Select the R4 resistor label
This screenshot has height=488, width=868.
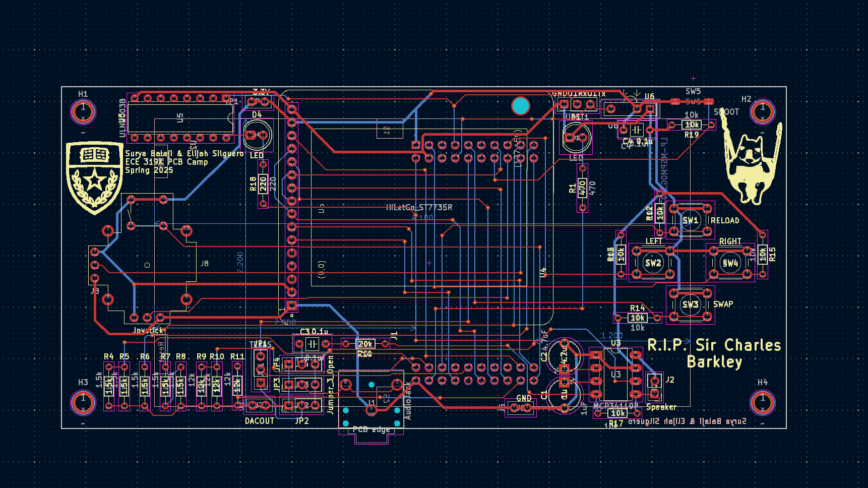[x=109, y=356]
